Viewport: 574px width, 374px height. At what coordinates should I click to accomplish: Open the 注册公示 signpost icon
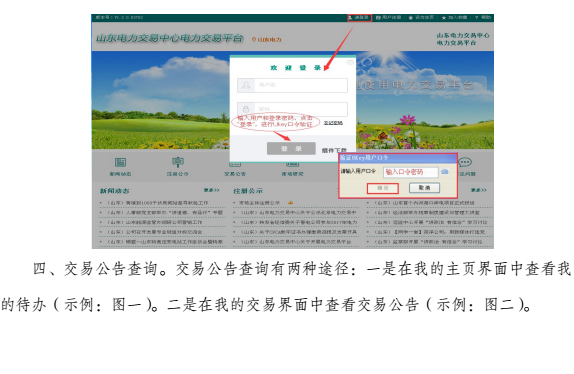(178, 162)
